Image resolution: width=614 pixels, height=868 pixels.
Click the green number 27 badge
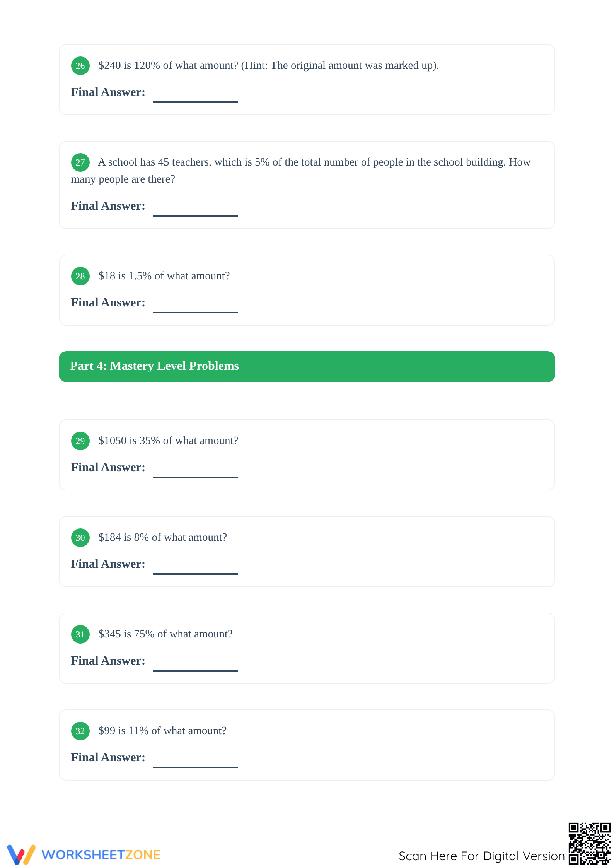coord(80,162)
